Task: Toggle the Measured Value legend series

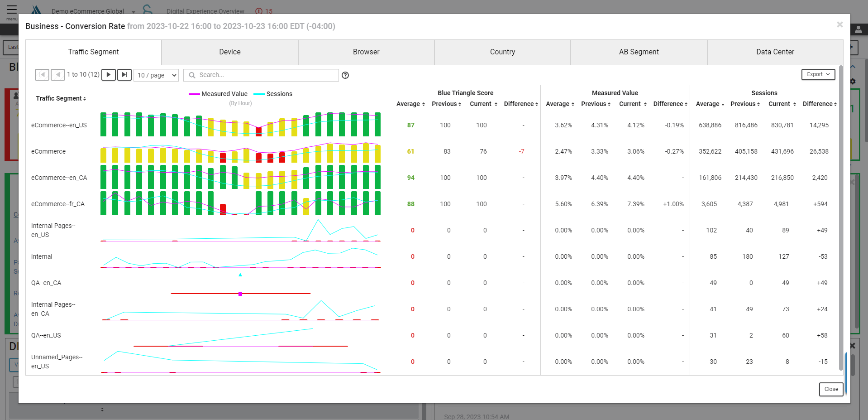Action: 218,94
